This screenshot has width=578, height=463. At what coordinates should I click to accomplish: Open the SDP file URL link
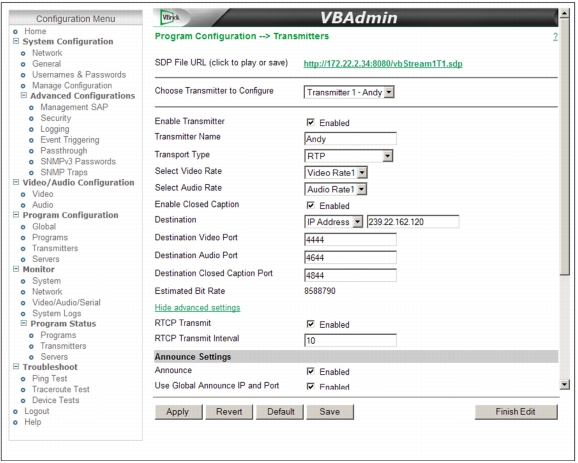click(x=383, y=64)
